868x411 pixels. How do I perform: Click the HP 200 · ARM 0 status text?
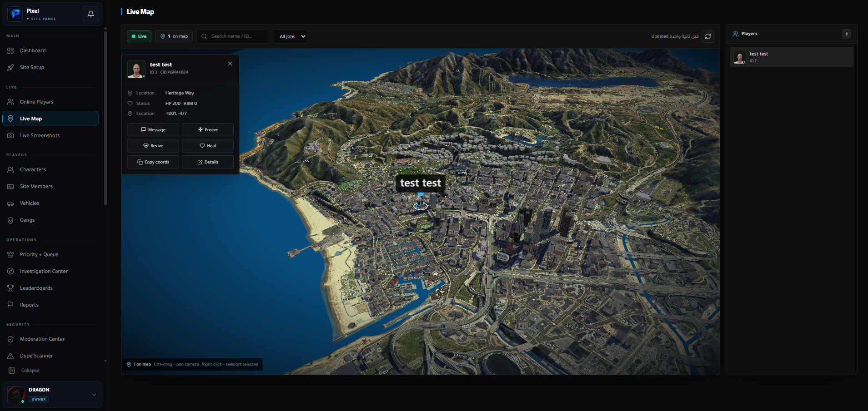click(x=181, y=104)
